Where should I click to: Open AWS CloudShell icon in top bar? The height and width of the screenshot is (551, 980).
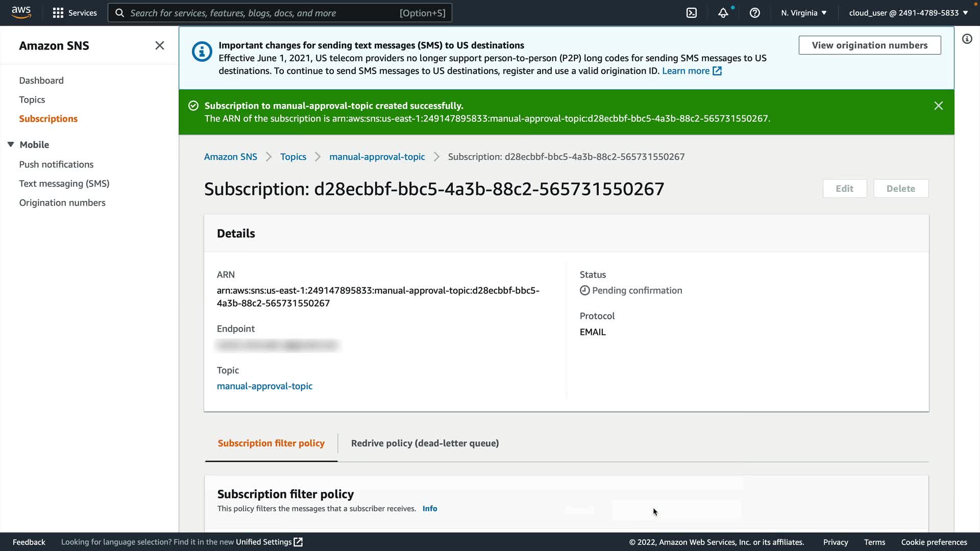point(692,13)
